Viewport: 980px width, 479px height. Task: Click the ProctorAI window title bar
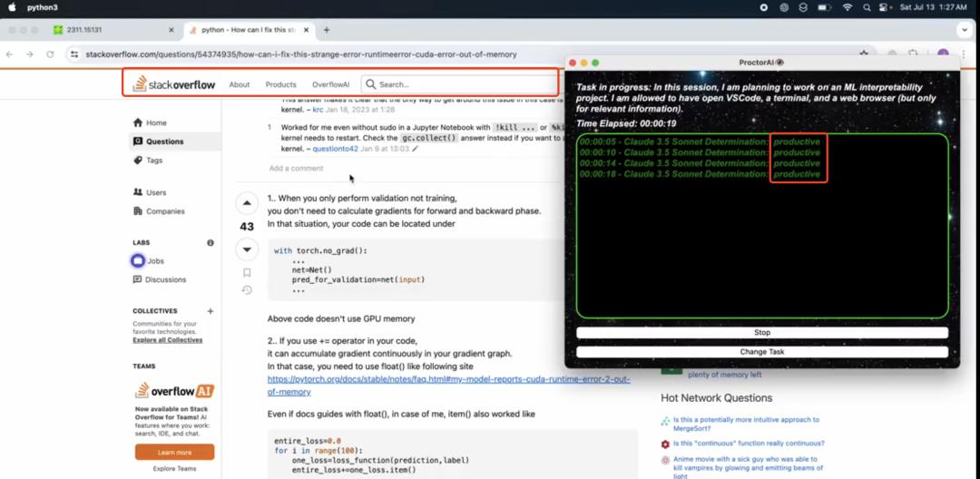(762, 63)
